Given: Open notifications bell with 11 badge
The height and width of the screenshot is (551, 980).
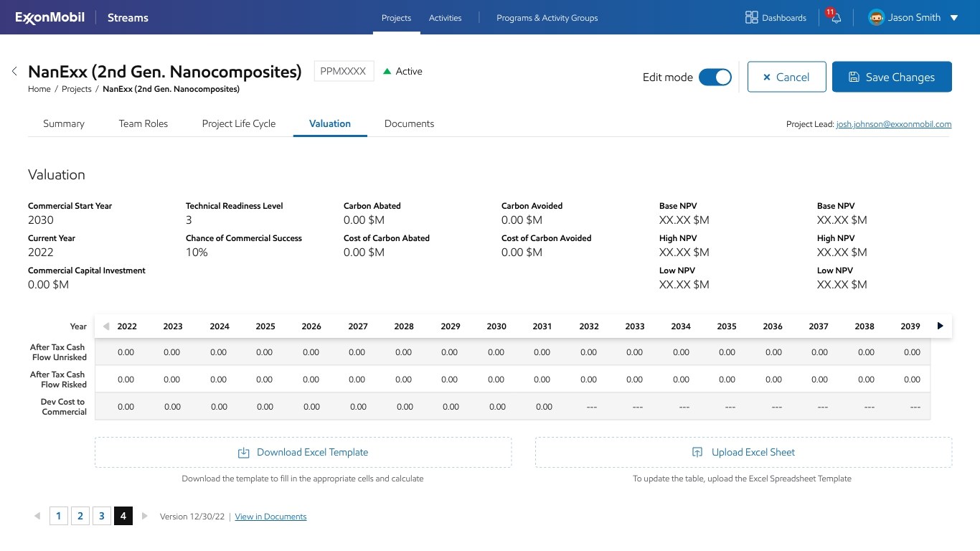Looking at the screenshot, I should click(x=835, y=17).
